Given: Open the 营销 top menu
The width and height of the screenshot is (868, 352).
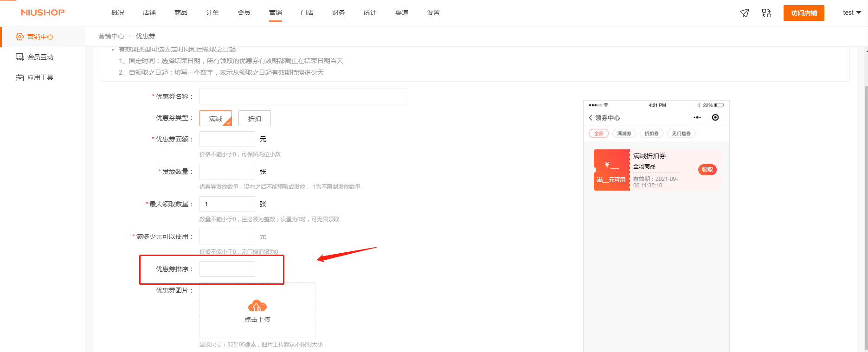Looking at the screenshot, I should tap(276, 13).
